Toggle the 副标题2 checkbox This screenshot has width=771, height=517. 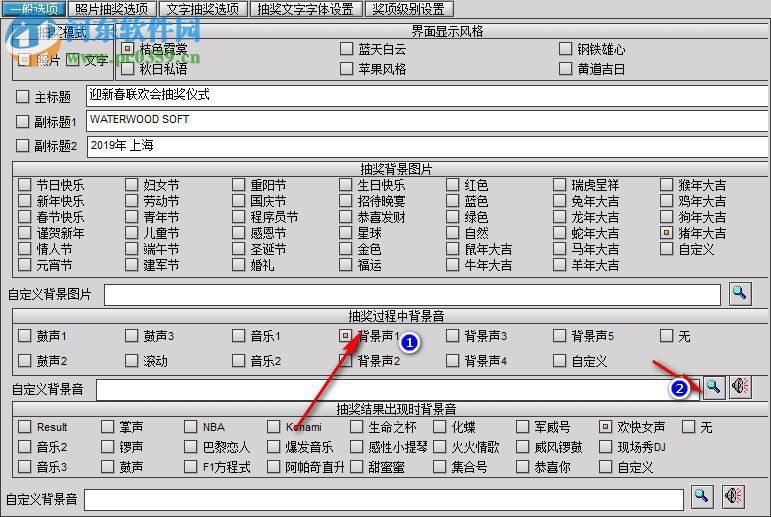point(23,146)
